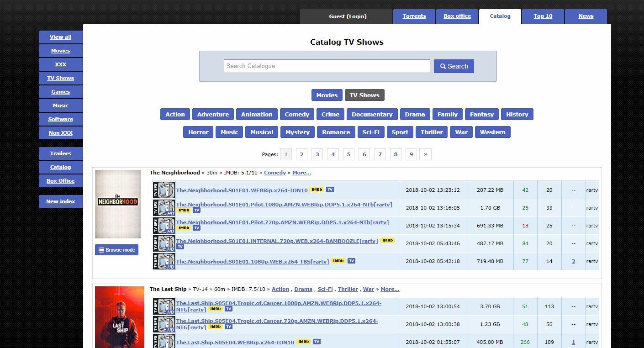This screenshot has height=348, width=644.
Task: Click IMDB badge on Neighborhood.S01E01.WEBRip.x264-ION10 row
Action: pos(317,190)
